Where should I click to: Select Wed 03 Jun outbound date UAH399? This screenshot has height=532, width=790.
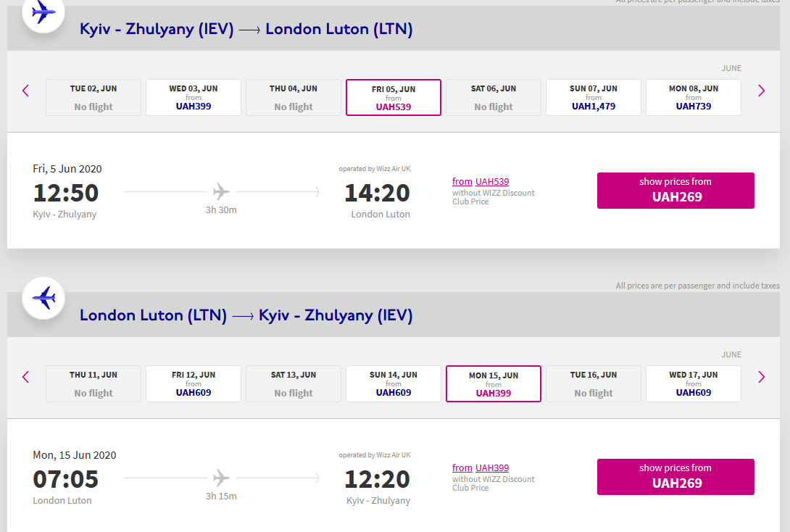(194, 97)
